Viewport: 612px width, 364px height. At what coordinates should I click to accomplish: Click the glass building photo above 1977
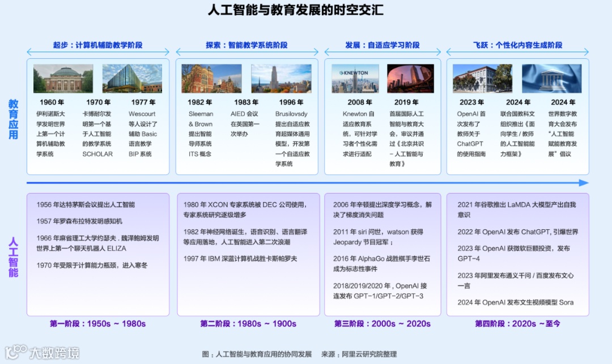coord(132,78)
